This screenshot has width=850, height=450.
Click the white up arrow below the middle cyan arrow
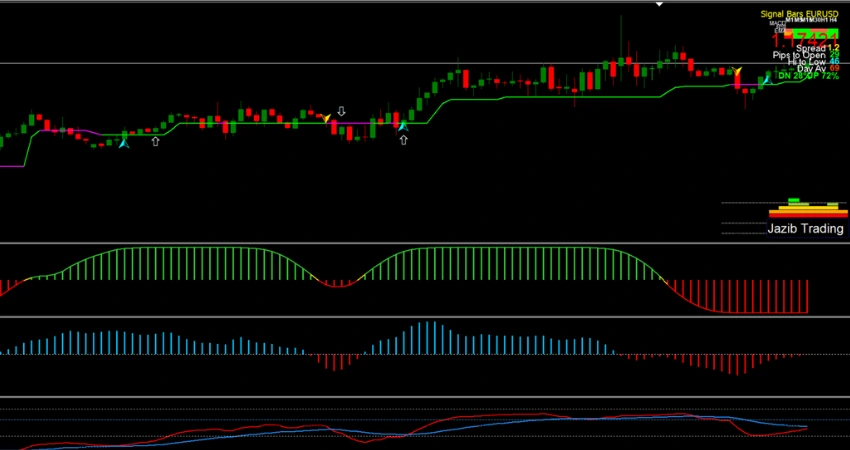point(403,141)
